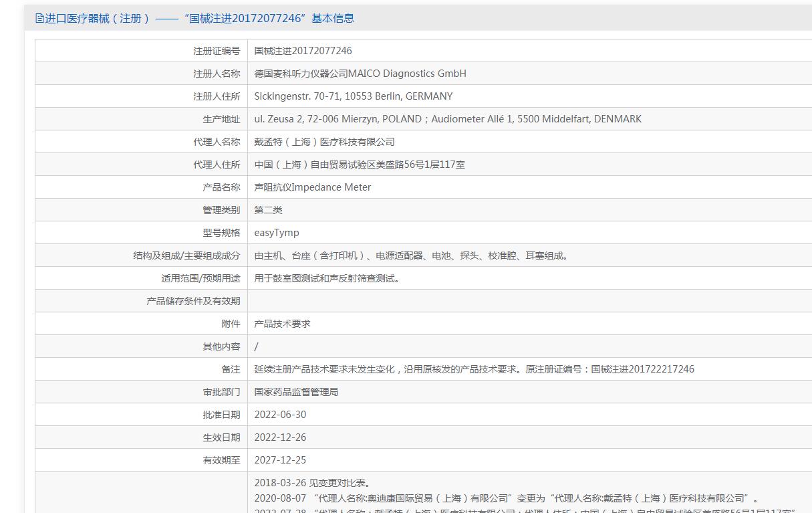Click model value easyTymp
This screenshot has width=812, height=513.
coord(277,233)
